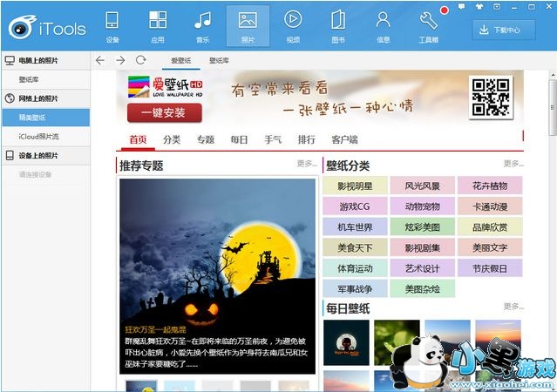The width and height of the screenshot is (557, 392).
Task: Choose the 美食天下 category
Action: (x=355, y=247)
